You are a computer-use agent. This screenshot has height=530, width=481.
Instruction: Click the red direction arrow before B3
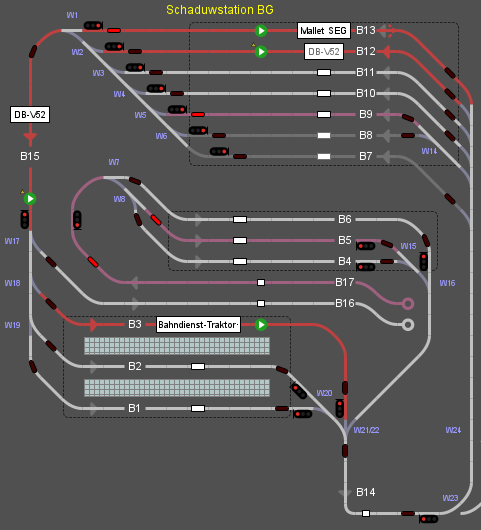[94, 325]
